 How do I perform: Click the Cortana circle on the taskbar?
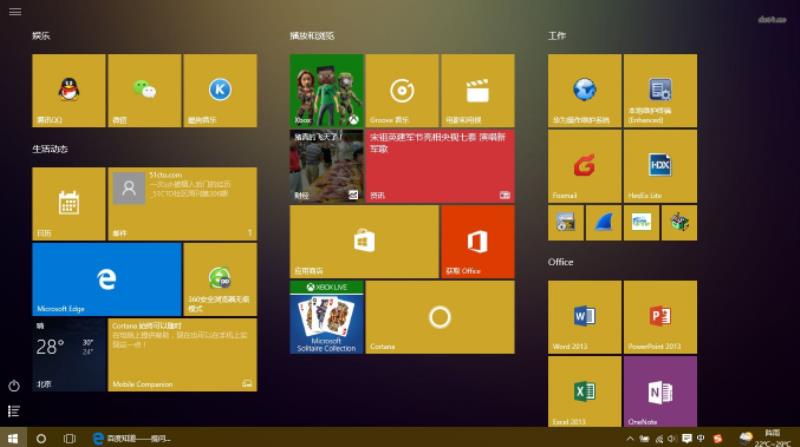pos(41,438)
